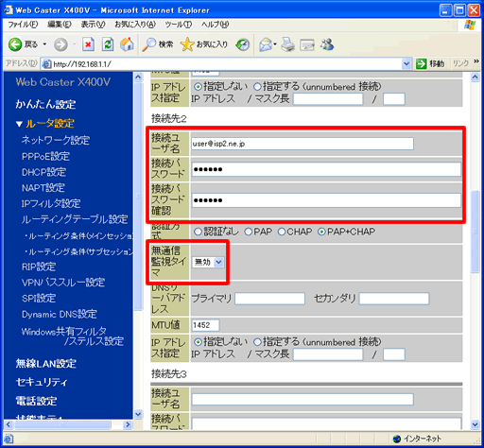Open RIP設定 link
This screenshot has width=484, height=448.
point(39,267)
